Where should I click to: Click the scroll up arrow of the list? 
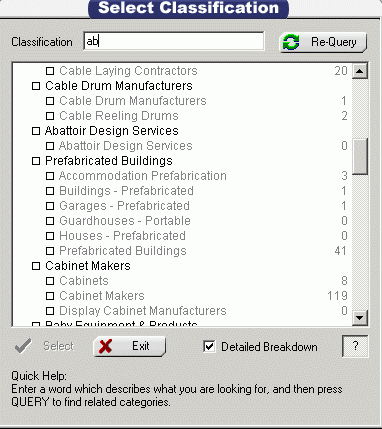point(360,71)
